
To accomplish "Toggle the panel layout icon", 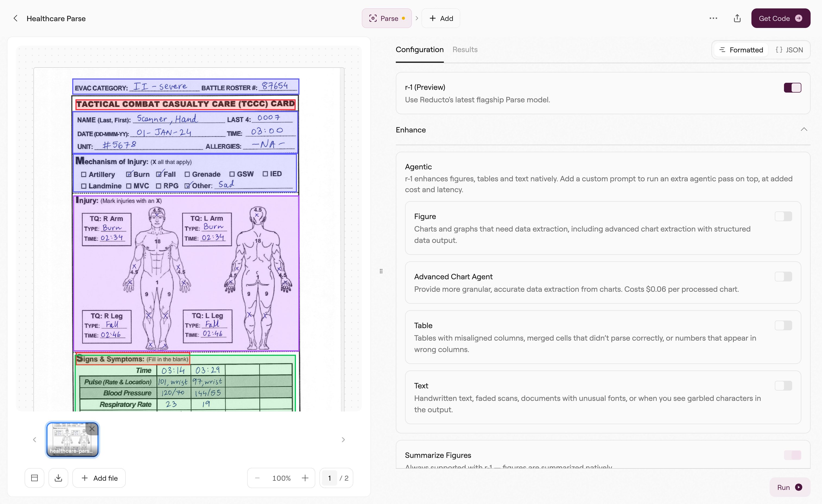I will pos(34,478).
